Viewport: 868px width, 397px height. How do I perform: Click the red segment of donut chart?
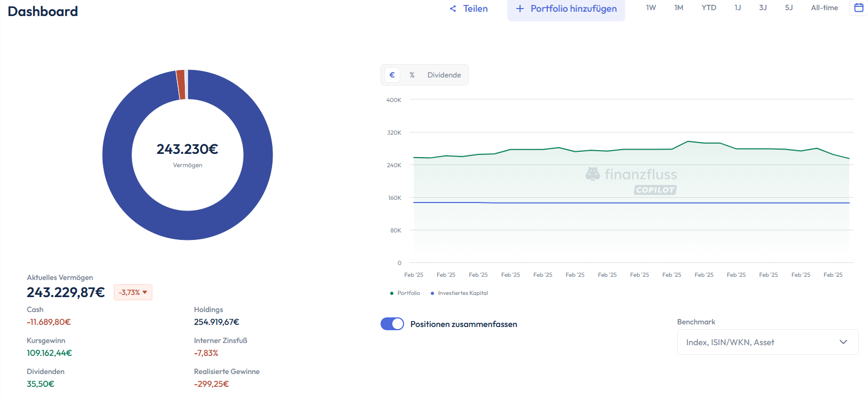pyautogui.click(x=181, y=85)
